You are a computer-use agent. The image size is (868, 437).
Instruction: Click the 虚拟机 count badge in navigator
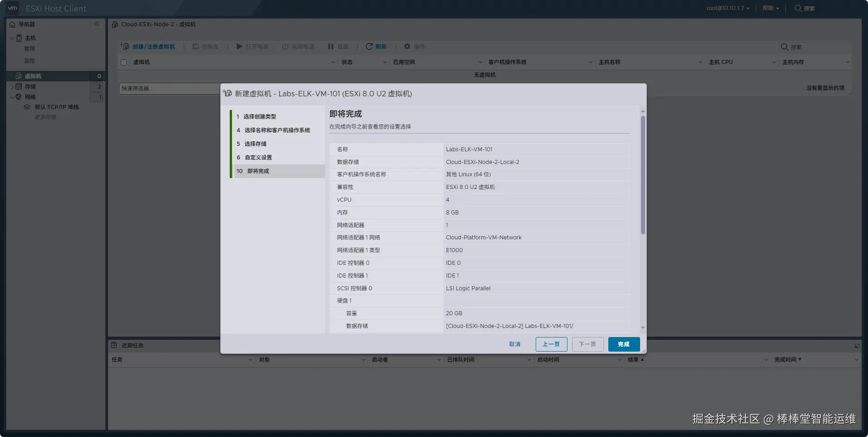(x=97, y=76)
